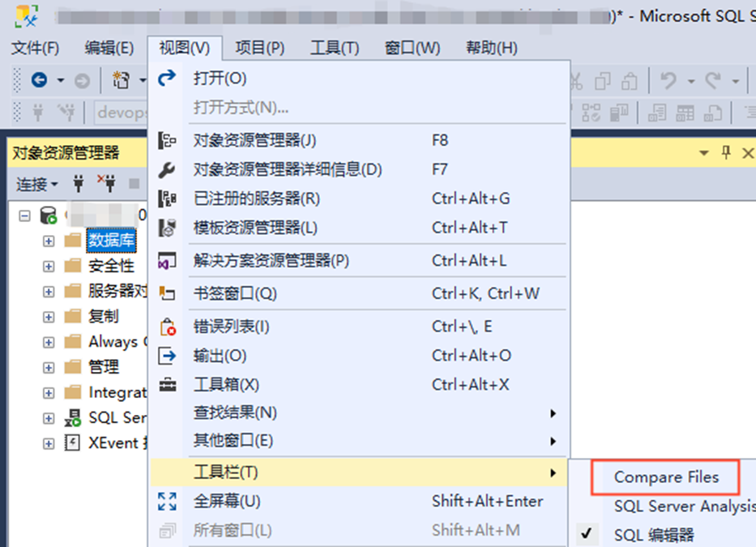Select the SQL Server Agent tree item

[117, 417]
